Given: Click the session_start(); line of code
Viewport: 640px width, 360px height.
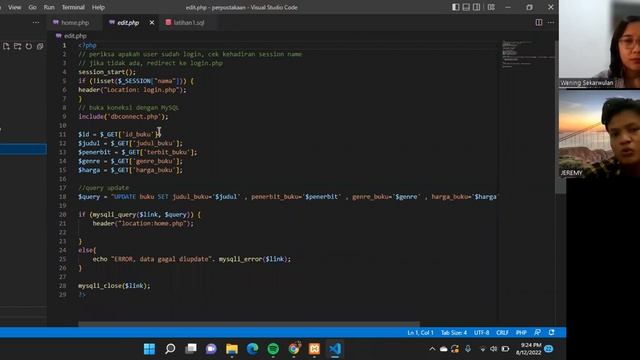Looking at the screenshot, I should click(107, 72).
